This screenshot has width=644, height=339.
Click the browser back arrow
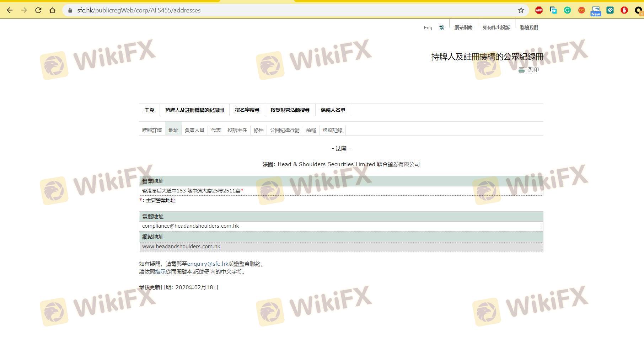click(10, 10)
